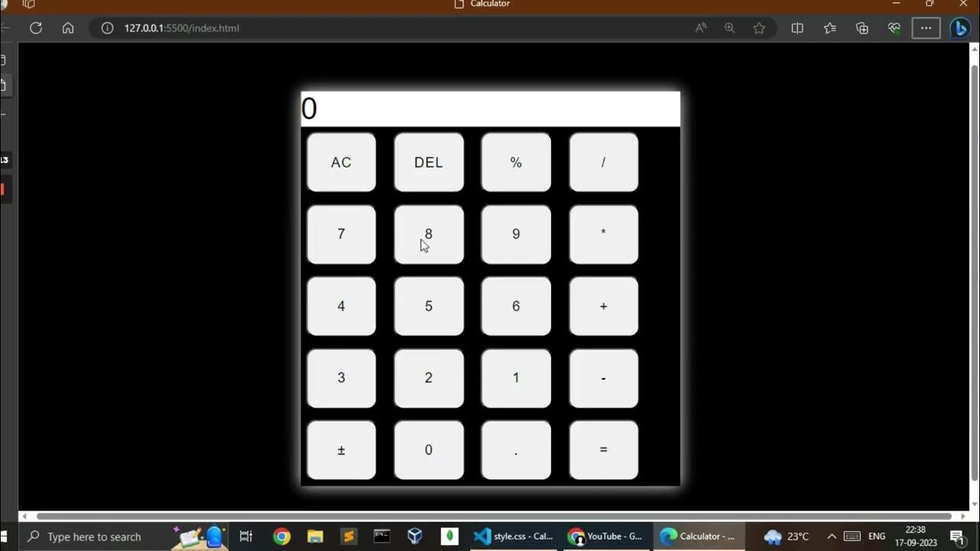The height and width of the screenshot is (551, 980).
Task: Tap the 4 key
Action: click(x=341, y=306)
